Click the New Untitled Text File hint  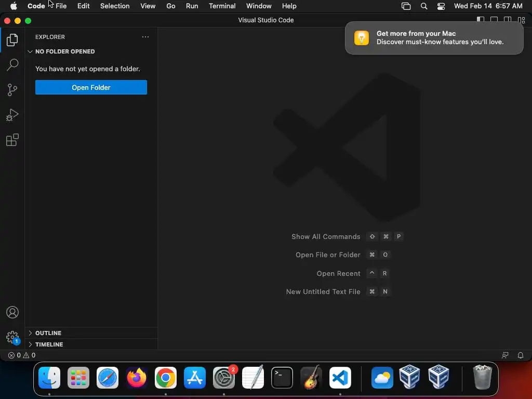(x=323, y=292)
